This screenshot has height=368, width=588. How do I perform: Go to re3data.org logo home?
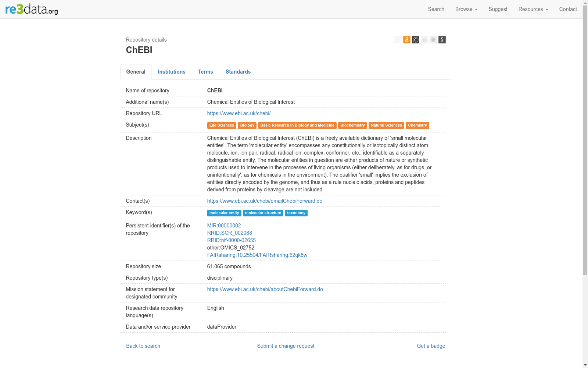pos(32,9)
